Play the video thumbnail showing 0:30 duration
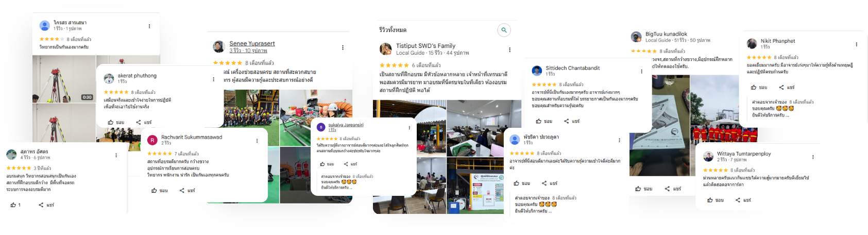Image resolution: width=868 pixels, height=235 pixels. [64, 79]
